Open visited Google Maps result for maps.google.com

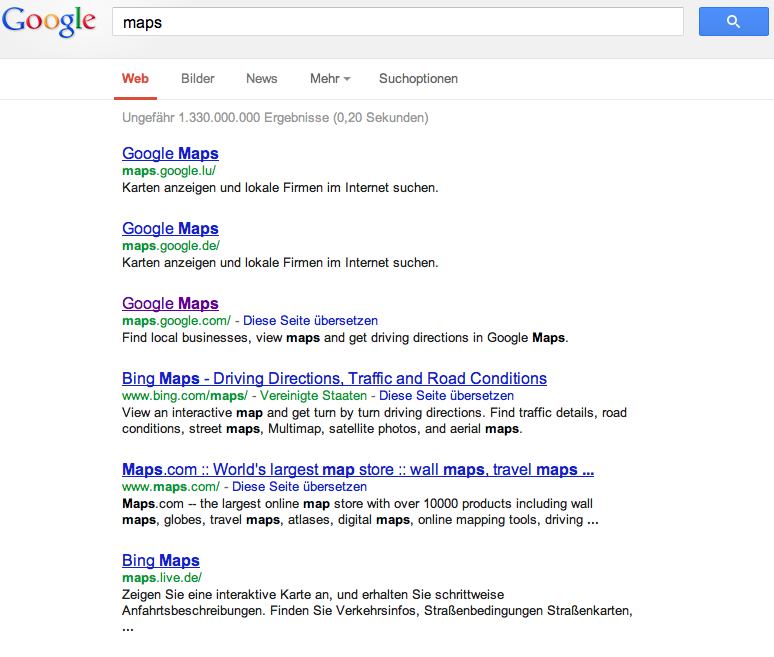tap(170, 304)
